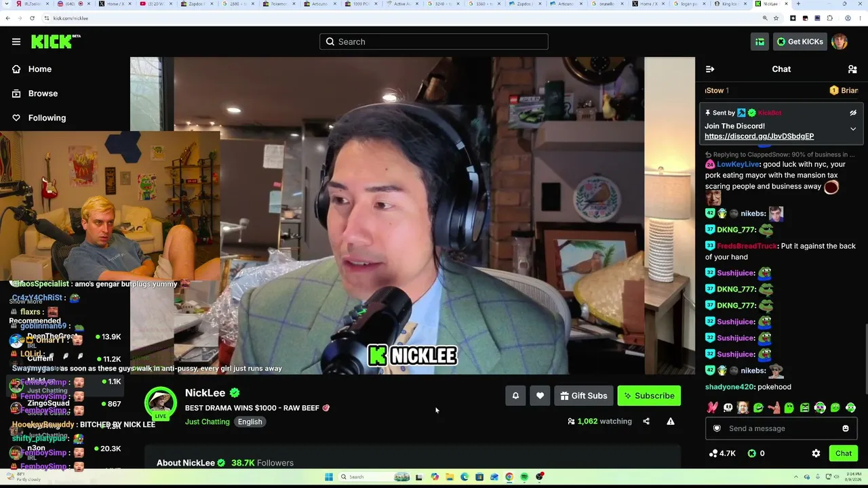Insert the face photo quick emote
Screen dimensions: 868x488
(x=743, y=408)
